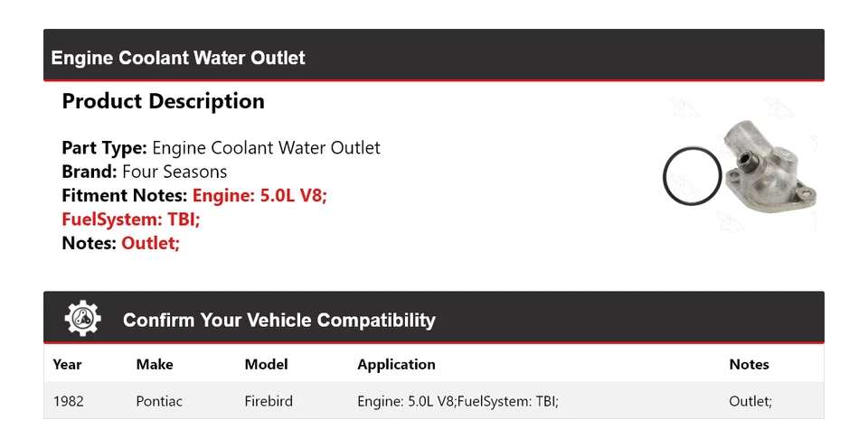868x448 pixels.
Task: Click the Year column header
Action: pos(67,365)
